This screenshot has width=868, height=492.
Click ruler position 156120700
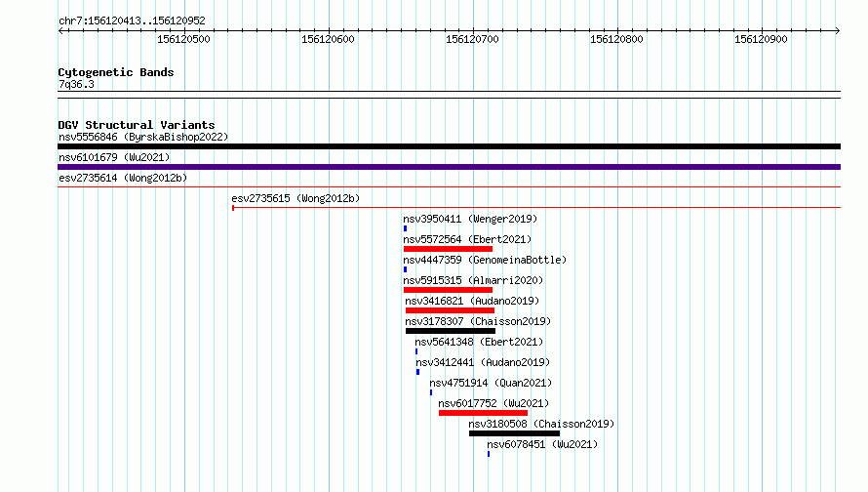pos(472,39)
